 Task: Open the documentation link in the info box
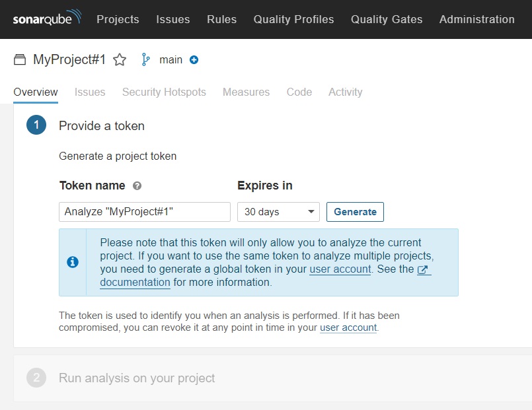[x=135, y=283]
